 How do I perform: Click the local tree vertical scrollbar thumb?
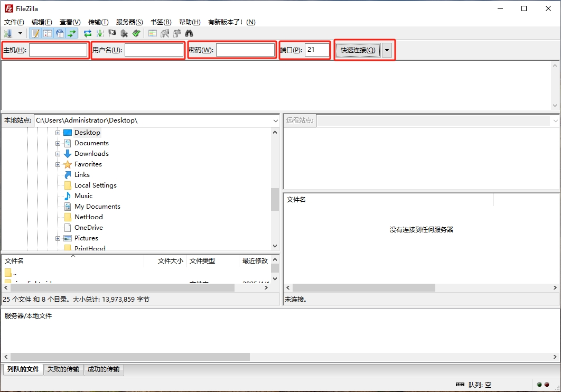click(275, 200)
